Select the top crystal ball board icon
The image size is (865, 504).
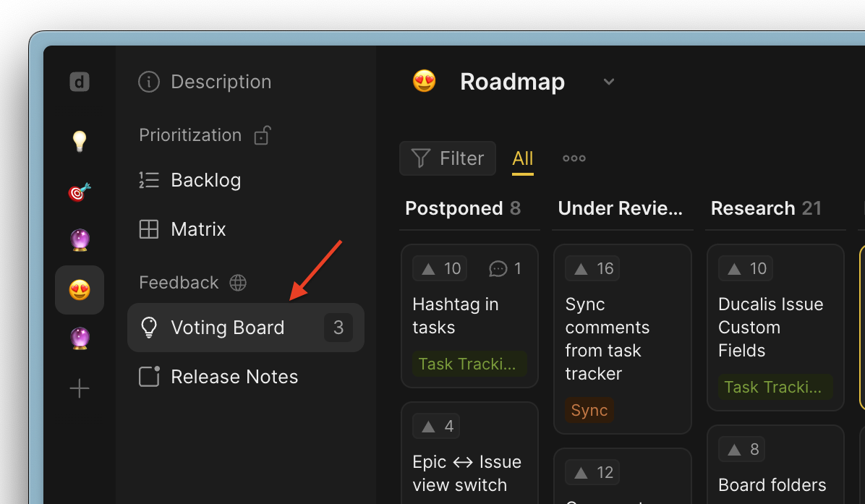tap(80, 239)
